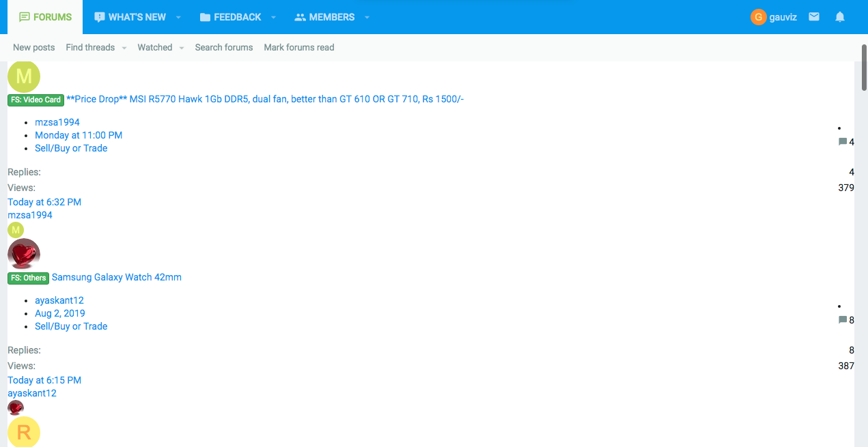The width and height of the screenshot is (868, 447).
Task: Open the gauviz user account menu
Action: coord(774,17)
